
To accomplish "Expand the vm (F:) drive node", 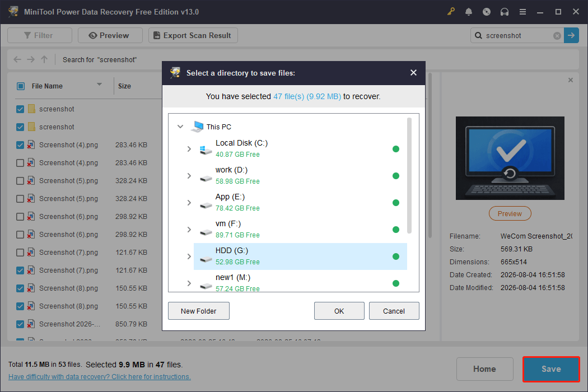I will click(189, 230).
